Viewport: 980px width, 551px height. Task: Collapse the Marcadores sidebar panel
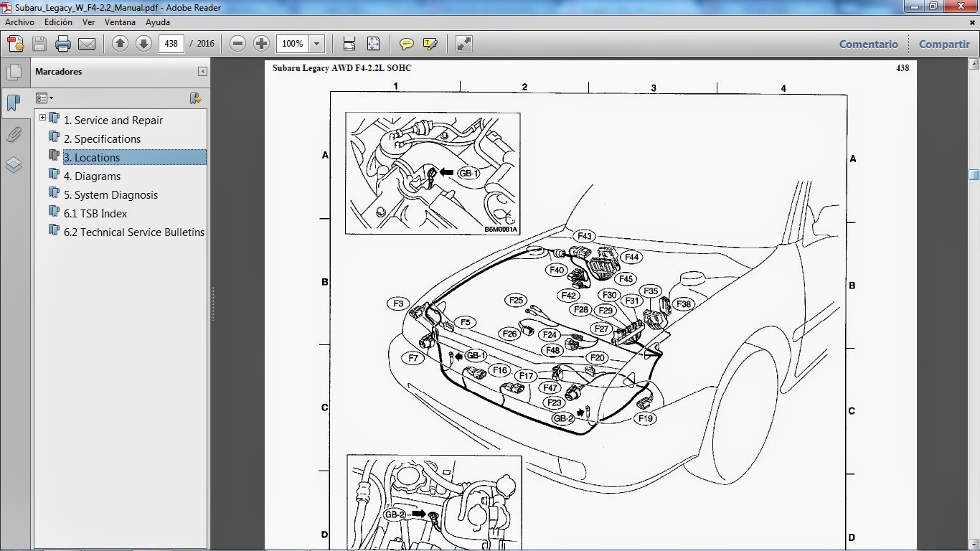coord(202,72)
